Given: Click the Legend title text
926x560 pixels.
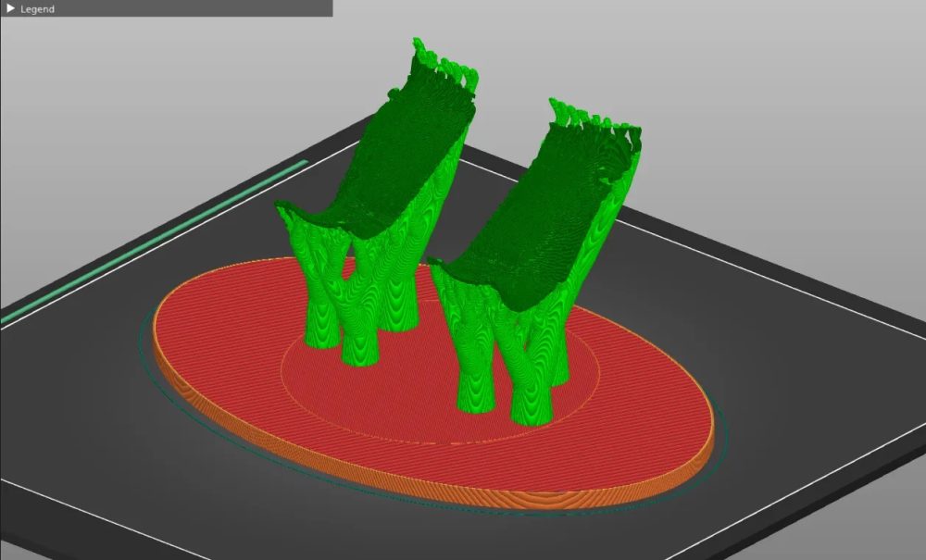Looking at the screenshot, I should click(x=37, y=8).
